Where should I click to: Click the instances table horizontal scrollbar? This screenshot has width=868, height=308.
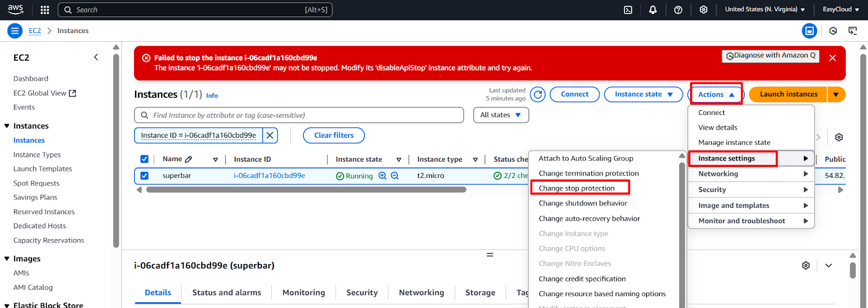tap(306, 190)
